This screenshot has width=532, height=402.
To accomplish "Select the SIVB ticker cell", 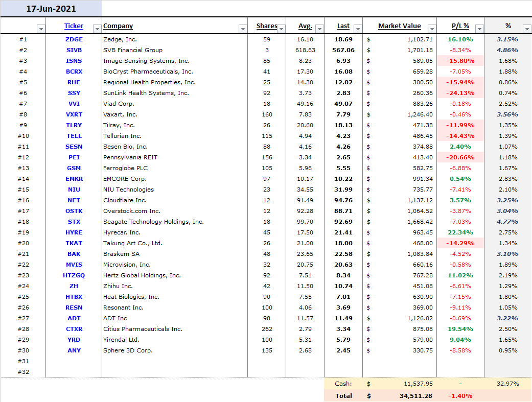I will click(x=74, y=50).
